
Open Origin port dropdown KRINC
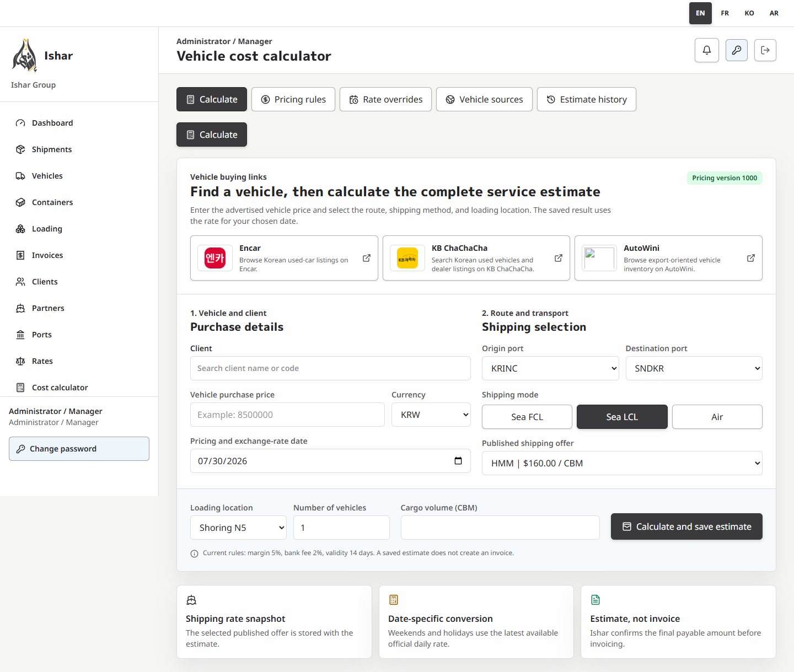pyautogui.click(x=550, y=368)
